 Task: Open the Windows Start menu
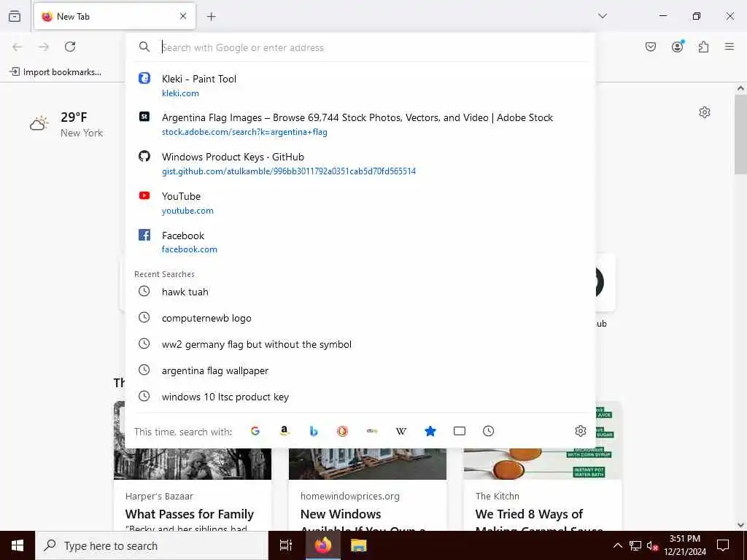[18, 545]
